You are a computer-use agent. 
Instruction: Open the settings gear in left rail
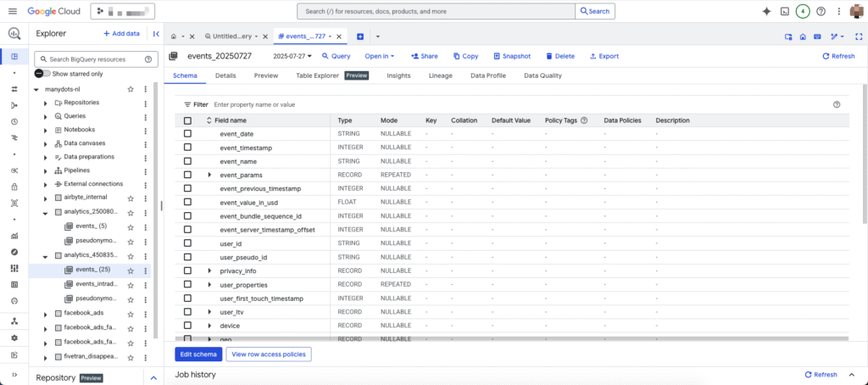(14, 338)
